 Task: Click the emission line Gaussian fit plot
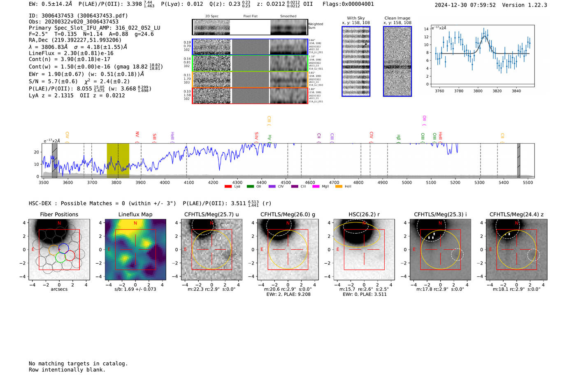pyautogui.click(x=483, y=56)
